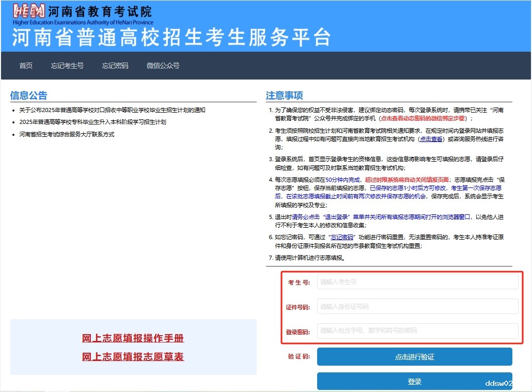
Task: Click the 河南省普通高校招生考生服务平台 banner title
Action: 170,38
